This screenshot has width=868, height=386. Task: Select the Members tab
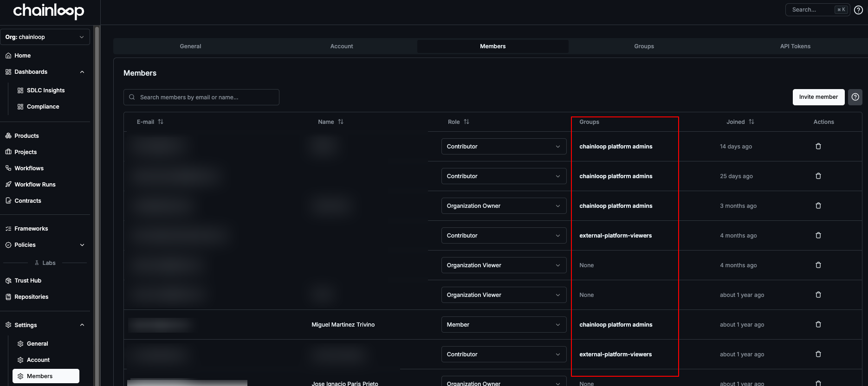pos(492,46)
